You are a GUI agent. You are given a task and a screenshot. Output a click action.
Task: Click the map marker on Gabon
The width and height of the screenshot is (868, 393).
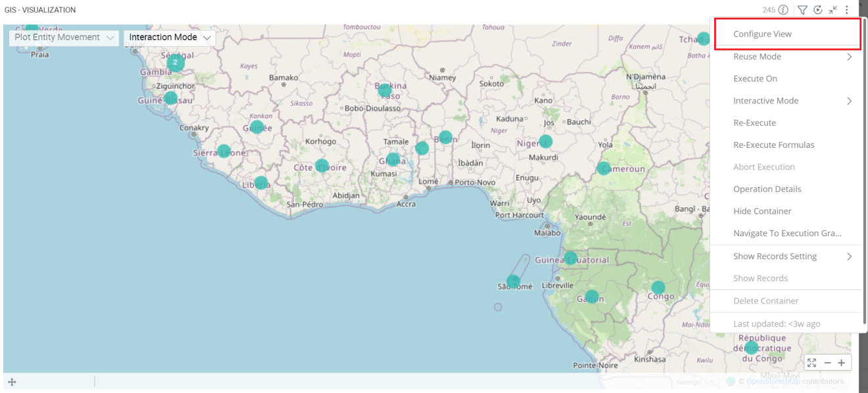click(592, 296)
